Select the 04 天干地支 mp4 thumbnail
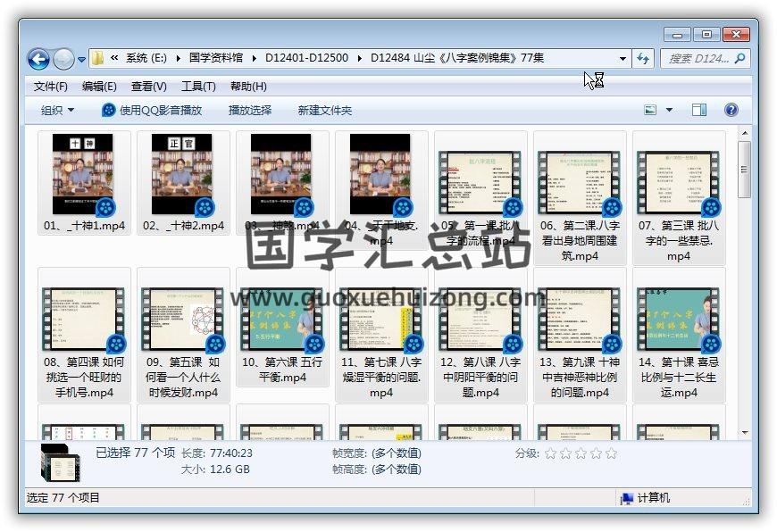Screen dimensions: 777x532 (380, 174)
